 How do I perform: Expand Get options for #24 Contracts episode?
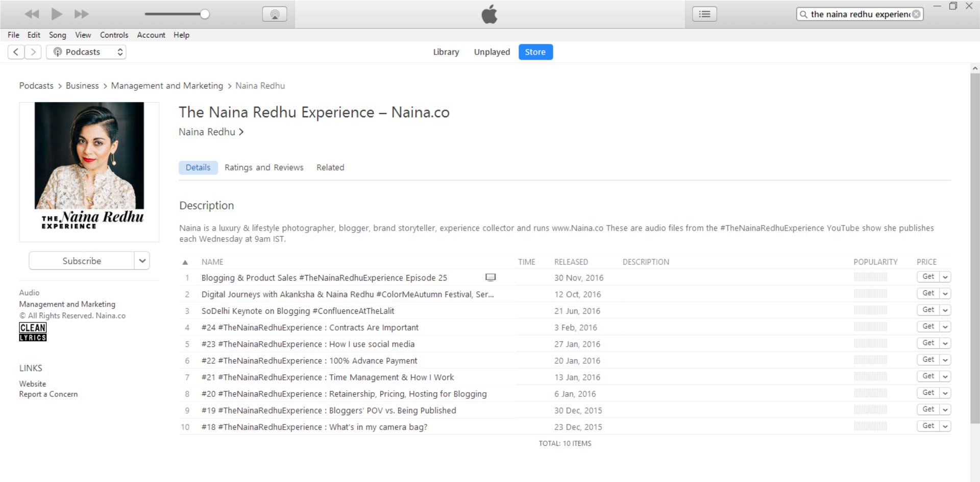pos(945,327)
